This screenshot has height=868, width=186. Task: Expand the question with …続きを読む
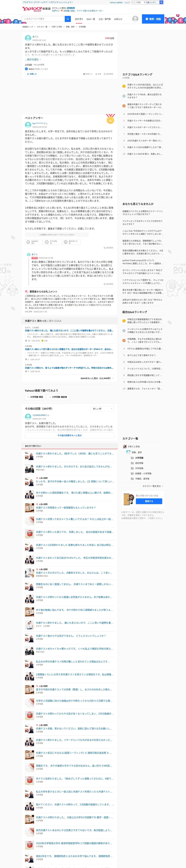pos(33,60)
